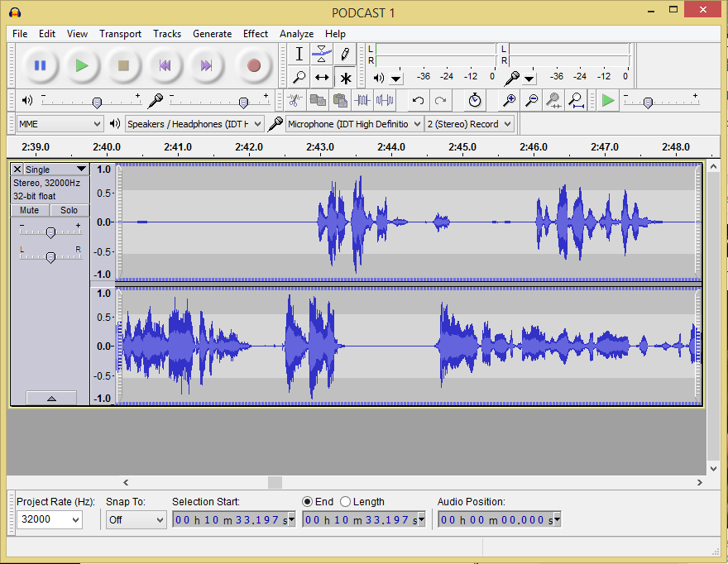Image resolution: width=728 pixels, height=564 pixels.
Task: Stop playback with the Stop button
Action: point(123,65)
